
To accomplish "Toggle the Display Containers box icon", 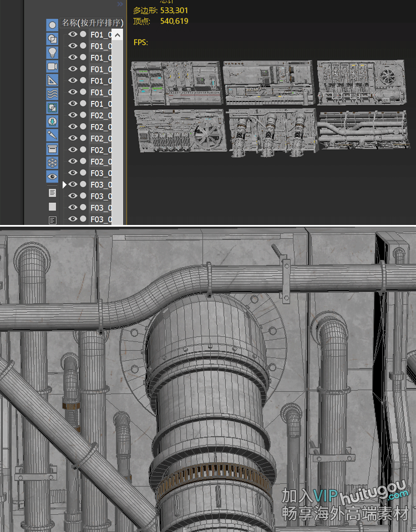I will (x=52, y=149).
